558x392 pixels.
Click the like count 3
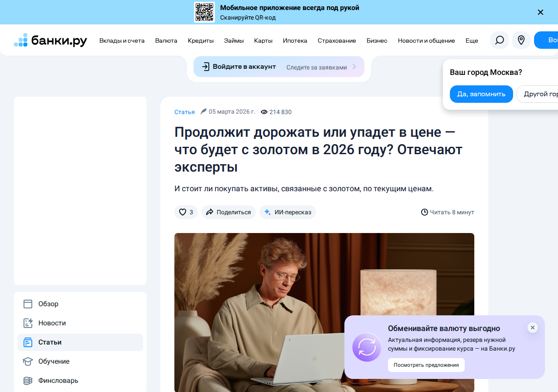click(191, 212)
